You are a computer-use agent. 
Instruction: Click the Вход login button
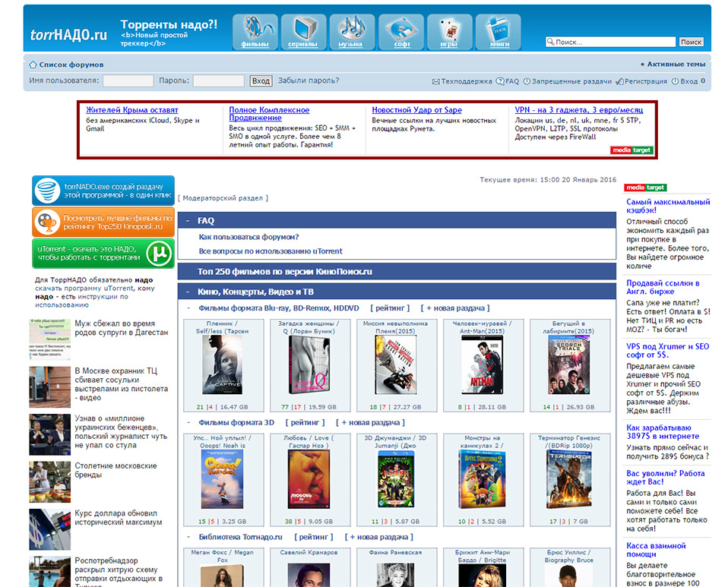point(261,80)
